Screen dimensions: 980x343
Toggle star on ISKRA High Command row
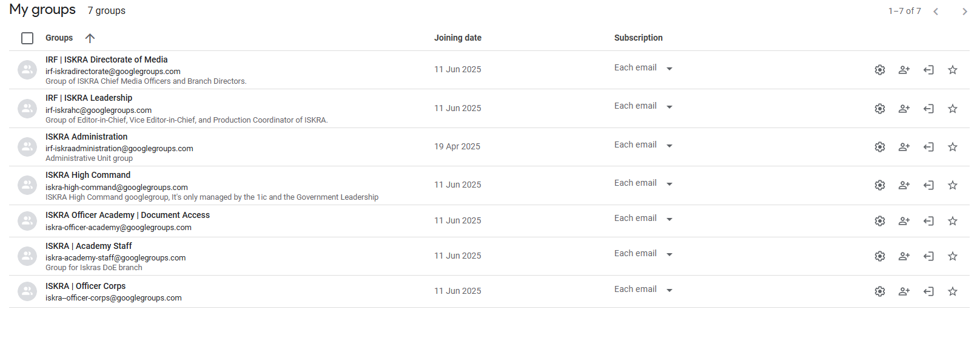coord(952,185)
